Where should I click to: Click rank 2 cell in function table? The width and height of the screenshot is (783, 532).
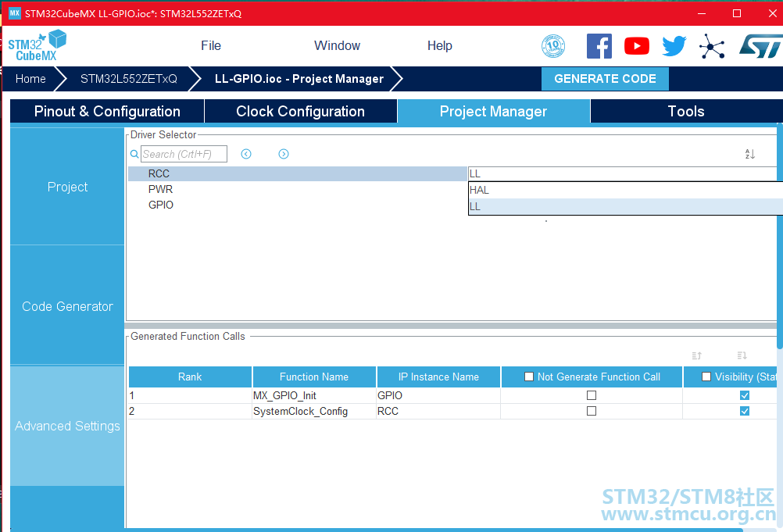point(190,411)
